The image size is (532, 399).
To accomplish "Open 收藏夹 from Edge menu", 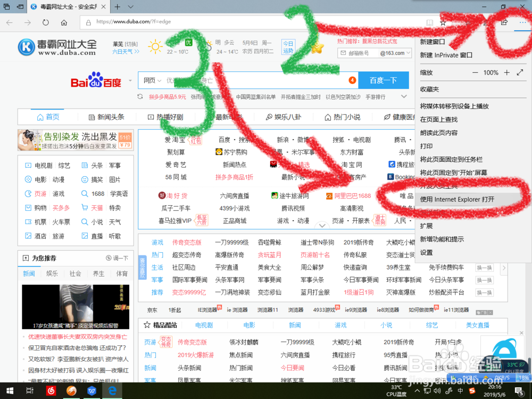I will click(x=429, y=89).
